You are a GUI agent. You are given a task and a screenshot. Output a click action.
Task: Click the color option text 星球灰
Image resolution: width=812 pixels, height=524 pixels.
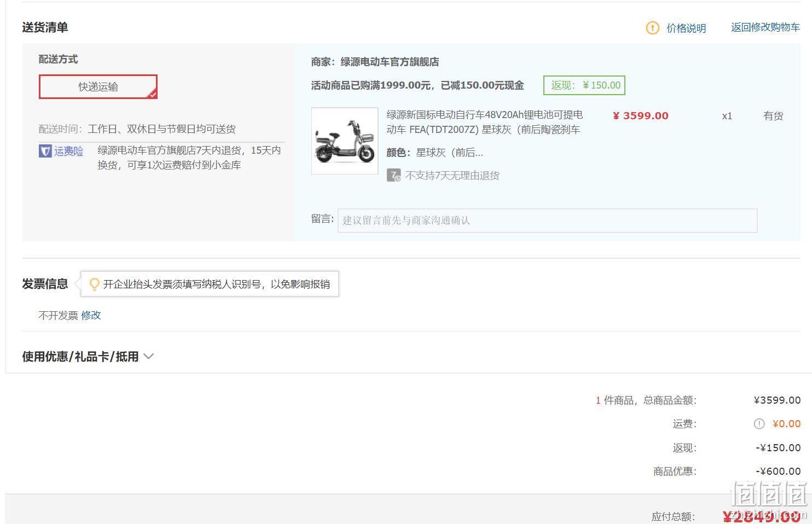coord(449,153)
